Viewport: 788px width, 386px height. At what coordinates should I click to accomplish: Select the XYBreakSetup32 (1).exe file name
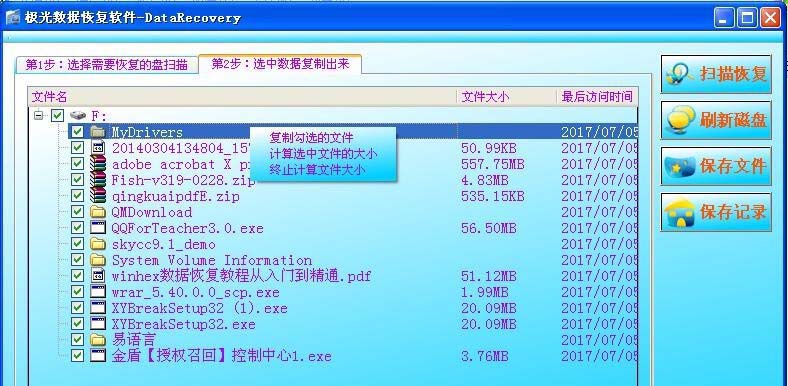tap(200, 308)
